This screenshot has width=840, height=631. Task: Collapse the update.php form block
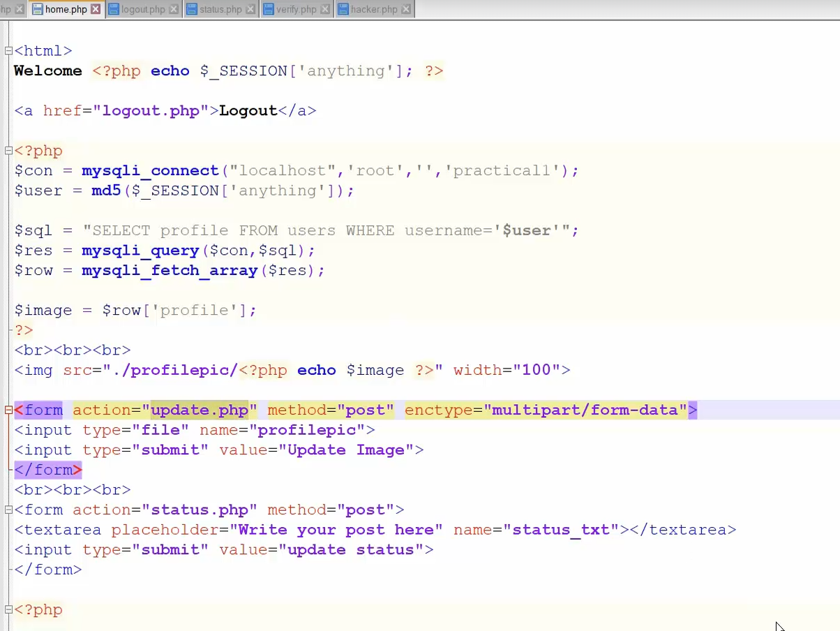pos(8,410)
